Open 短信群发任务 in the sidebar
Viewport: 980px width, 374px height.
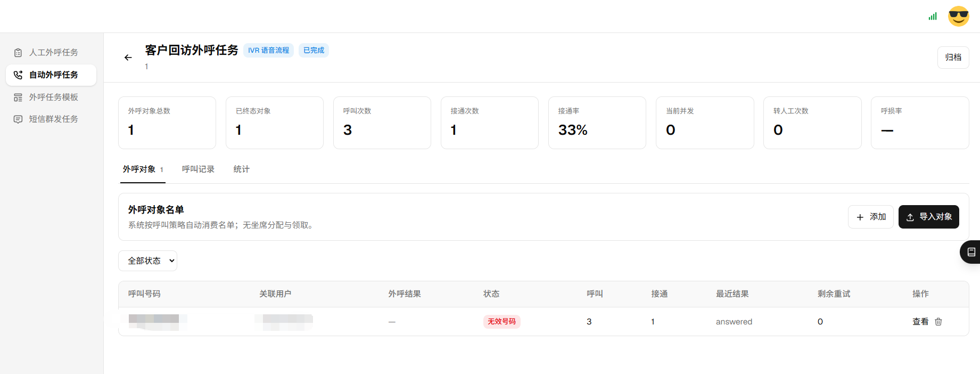(x=51, y=119)
